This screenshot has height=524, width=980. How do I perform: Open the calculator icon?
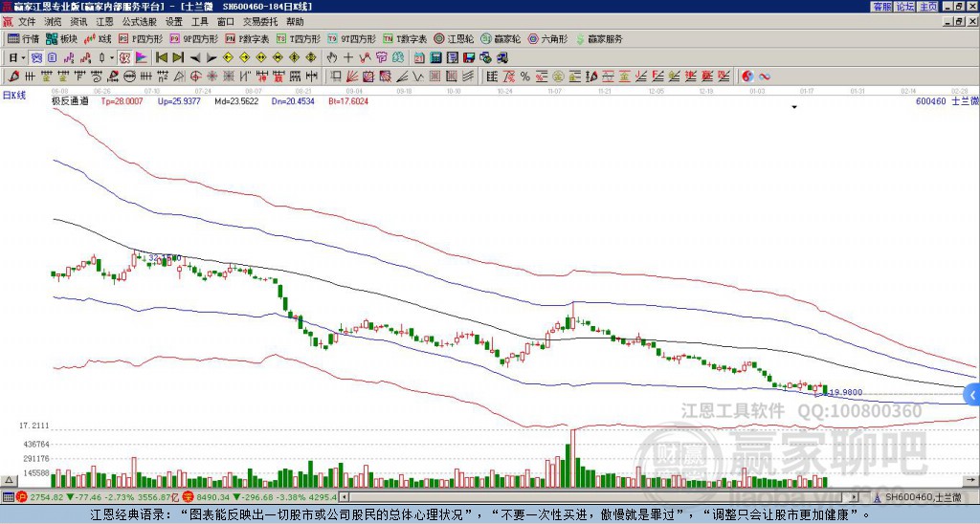(435, 58)
